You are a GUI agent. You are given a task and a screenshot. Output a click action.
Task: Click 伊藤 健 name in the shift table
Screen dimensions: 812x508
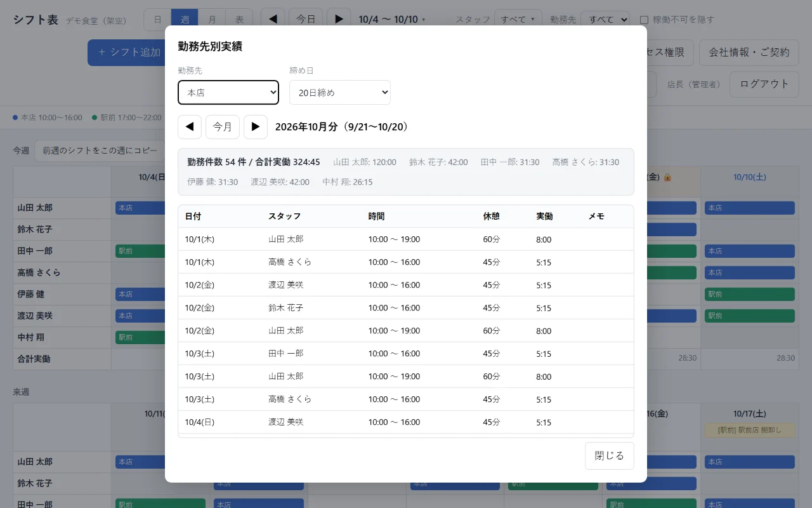(x=31, y=295)
